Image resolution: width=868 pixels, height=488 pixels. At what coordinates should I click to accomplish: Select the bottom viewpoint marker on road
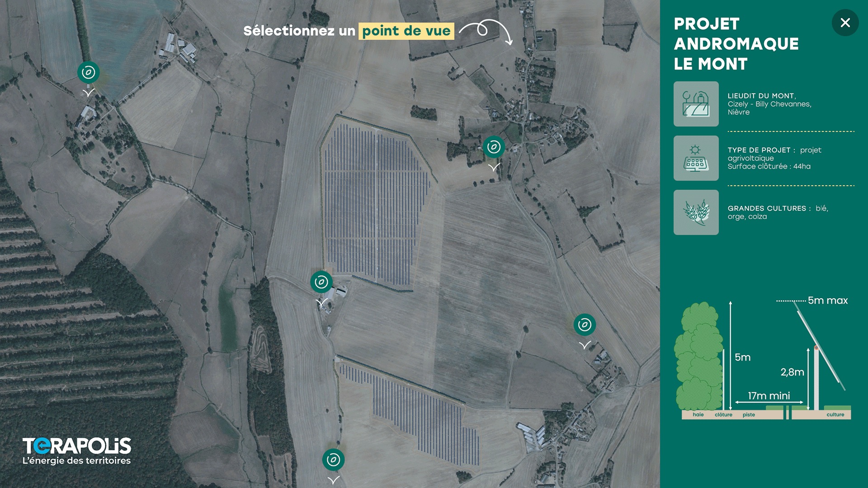(x=333, y=460)
